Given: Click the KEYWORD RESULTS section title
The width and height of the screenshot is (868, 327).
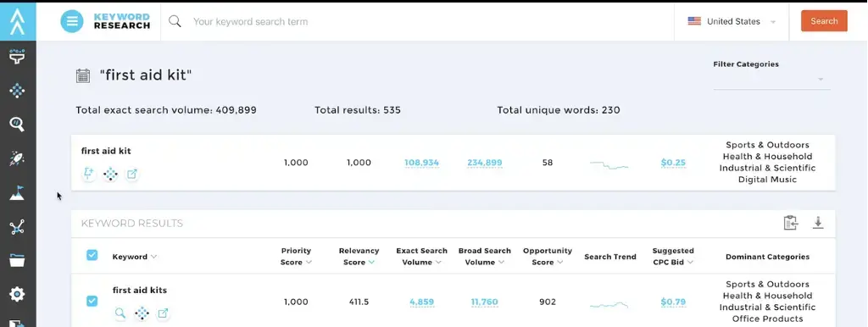Looking at the screenshot, I should tap(131, 224).
